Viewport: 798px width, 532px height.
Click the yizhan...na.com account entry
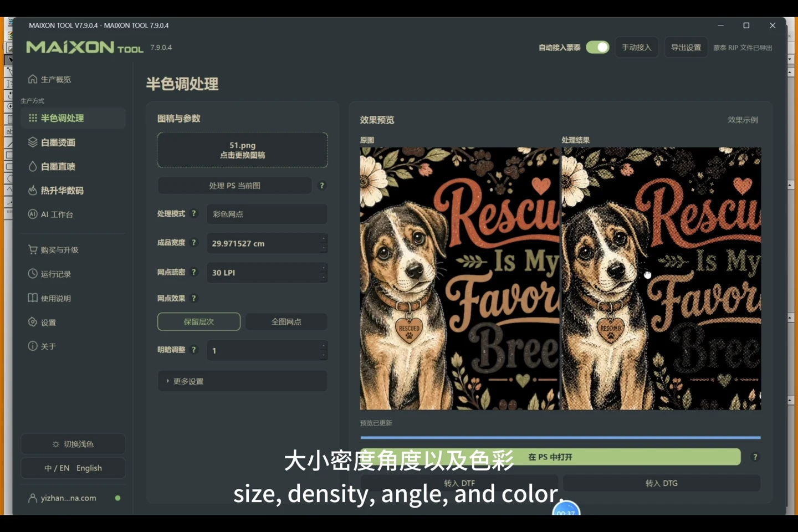coord(73,498)
